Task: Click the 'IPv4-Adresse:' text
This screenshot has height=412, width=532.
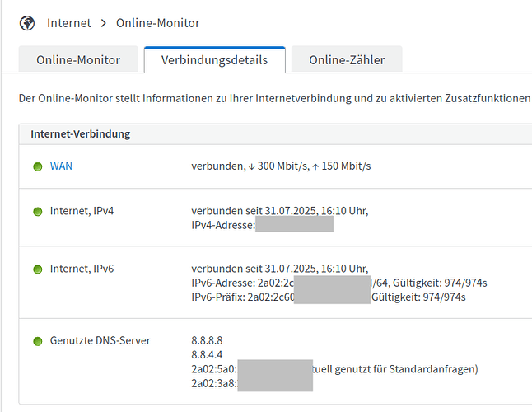Action: (x=223, y=225)
